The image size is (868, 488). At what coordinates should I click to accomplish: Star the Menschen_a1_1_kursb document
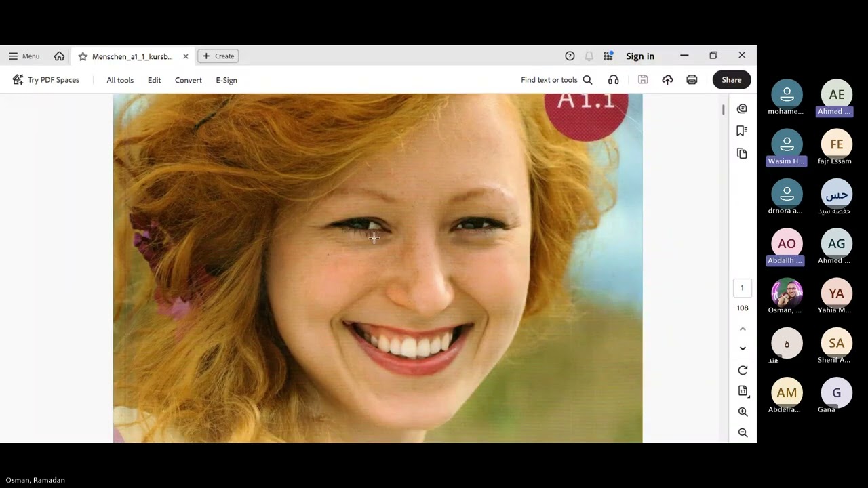(x=83, y=56)
